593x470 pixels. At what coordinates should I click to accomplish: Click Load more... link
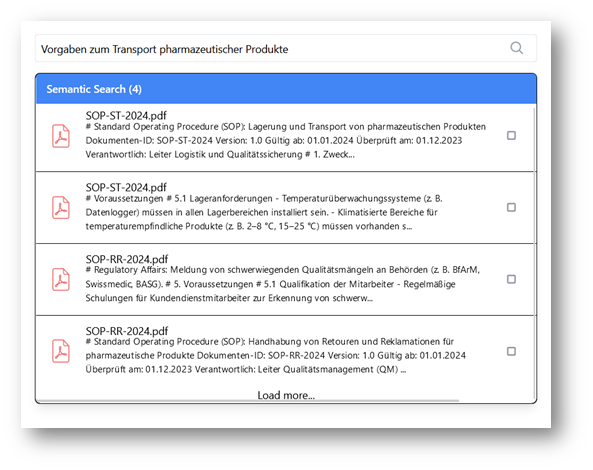click(x=286, y=395)
